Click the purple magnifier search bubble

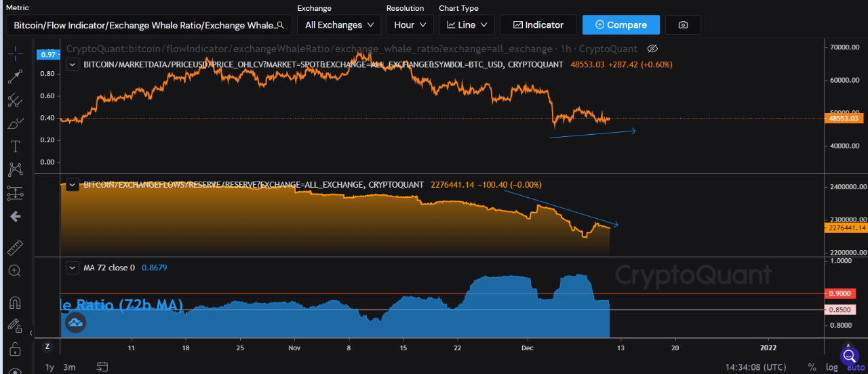tap(850, 355)
